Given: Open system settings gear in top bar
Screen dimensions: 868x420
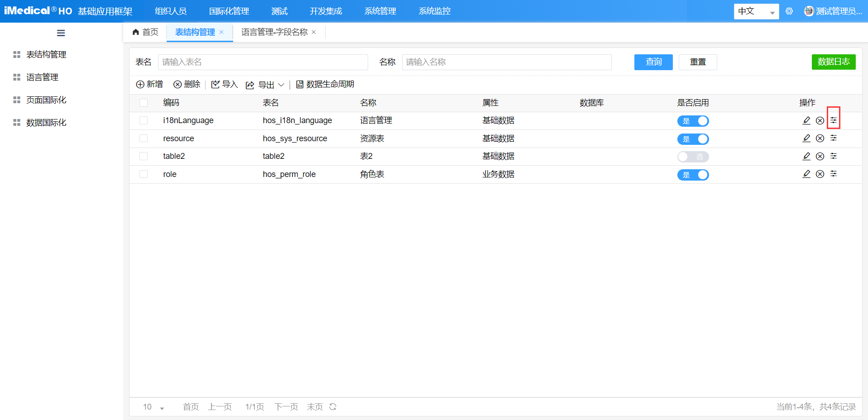Looking at the screenshot, I should click(x=789, y=10).
